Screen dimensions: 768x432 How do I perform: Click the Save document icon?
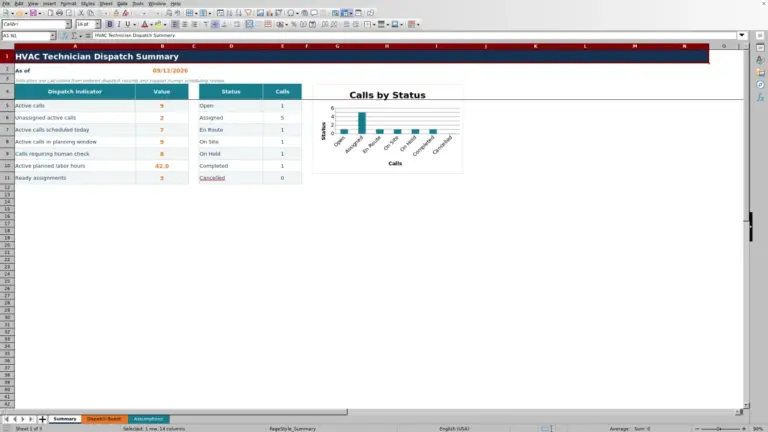coord(33,13)
